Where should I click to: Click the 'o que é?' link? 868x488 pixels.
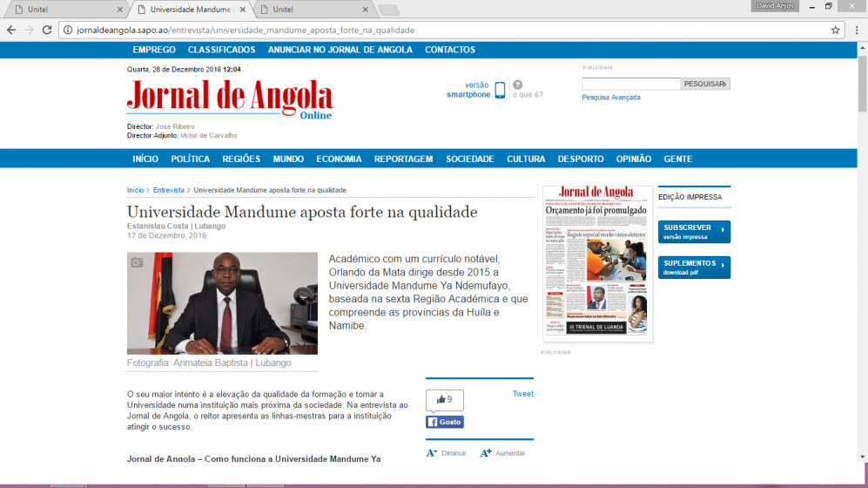(528, 95)
